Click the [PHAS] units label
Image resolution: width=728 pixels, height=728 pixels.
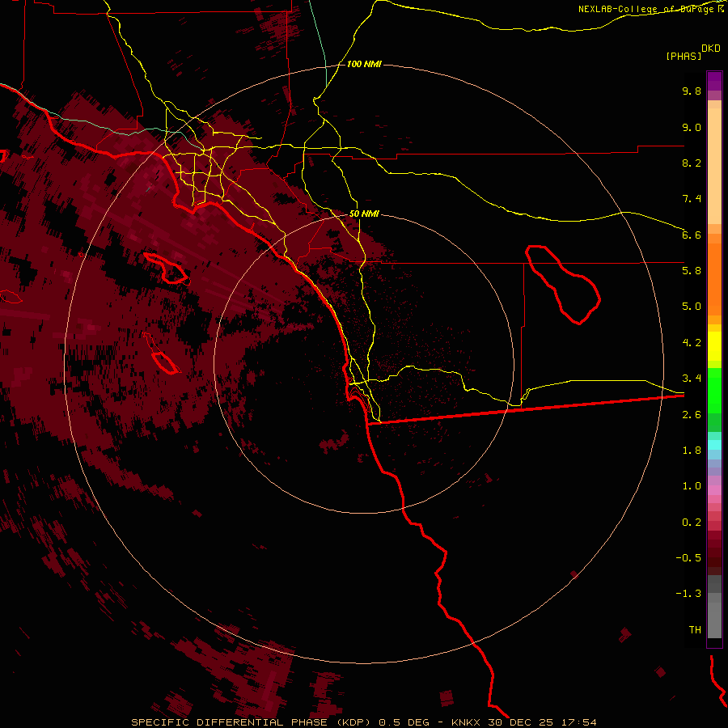(684, 56)
